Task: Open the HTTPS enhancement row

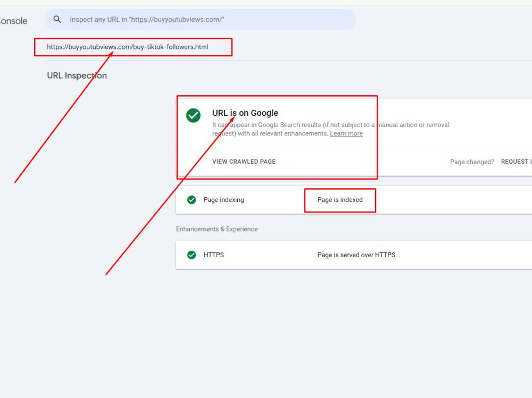Action: tap(354, 255)
